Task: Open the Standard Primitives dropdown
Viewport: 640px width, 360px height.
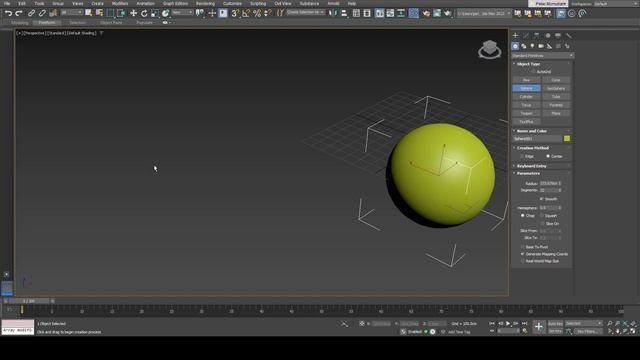Action: [542, 56]
